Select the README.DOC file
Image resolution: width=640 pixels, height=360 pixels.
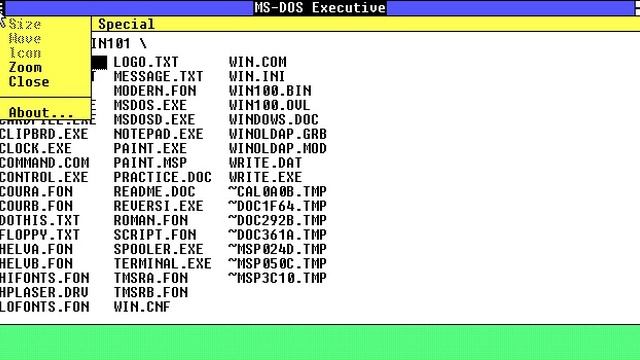tap(154, 191)
